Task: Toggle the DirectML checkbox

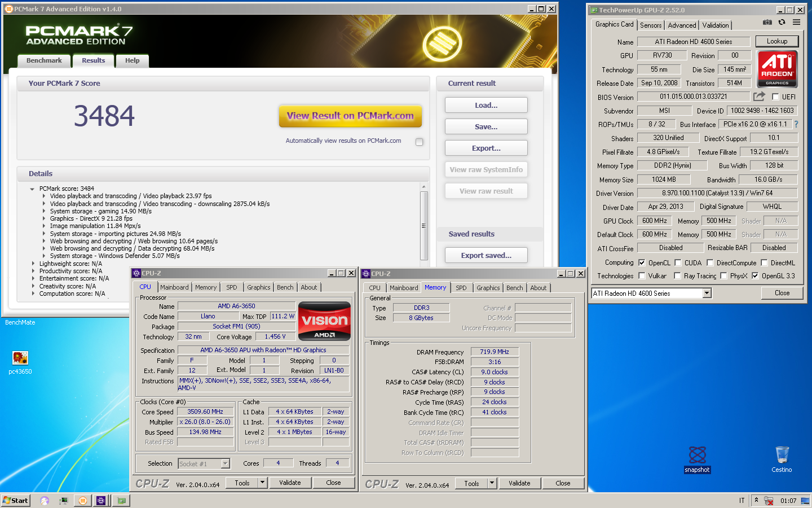Action: tap(764, 262)
